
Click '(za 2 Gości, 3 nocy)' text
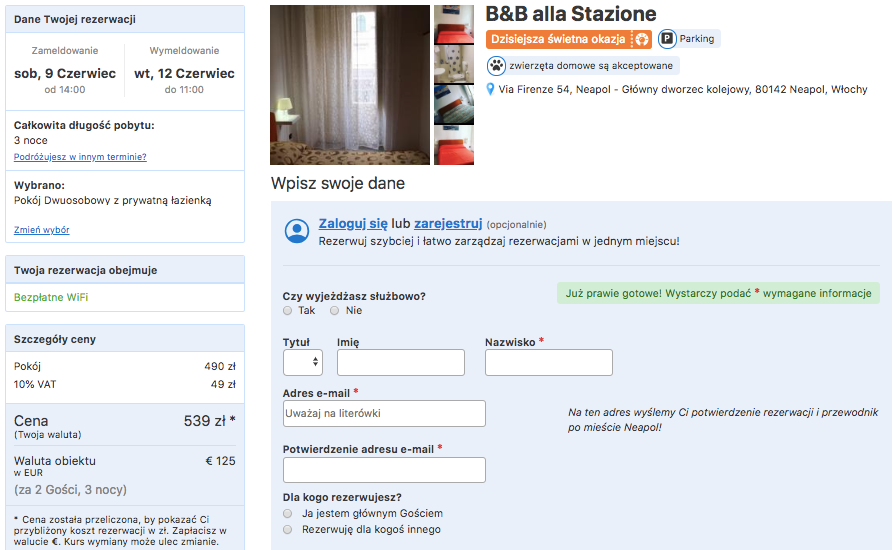[71, 490]
